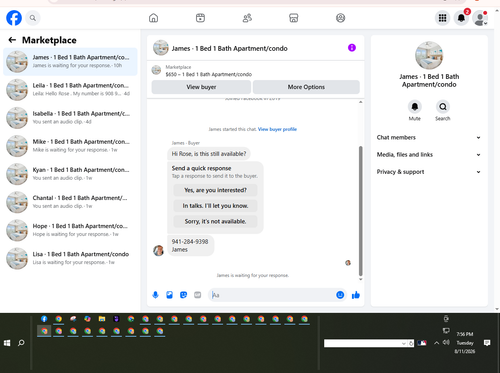
Task: Click James's avatar next to phone number
Action: tap(158, 250)
